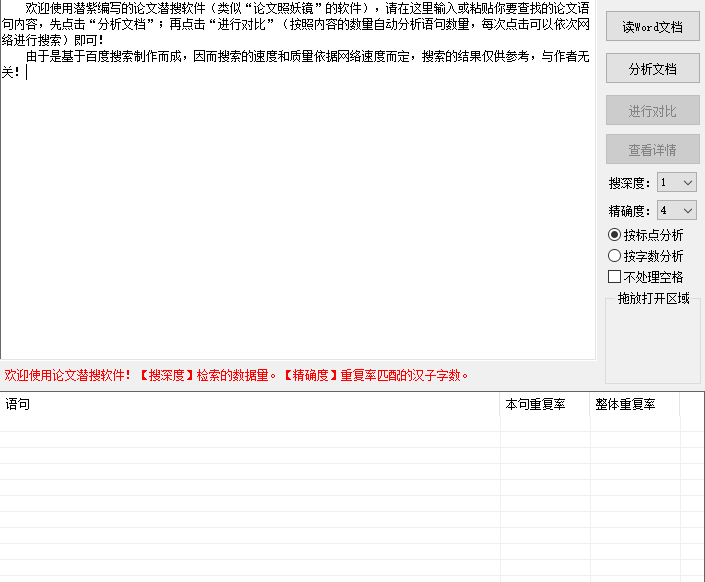Select the 按字数分析 radio button
705x582 pixels.
pos(645,256)
